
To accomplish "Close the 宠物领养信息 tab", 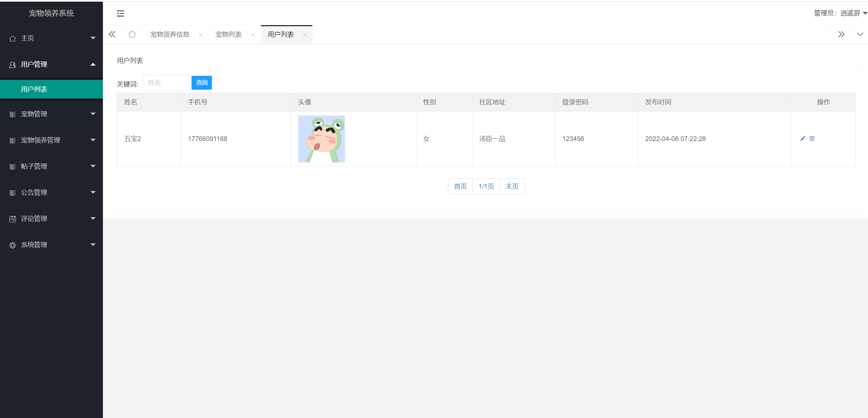I will tap(201, 35).
